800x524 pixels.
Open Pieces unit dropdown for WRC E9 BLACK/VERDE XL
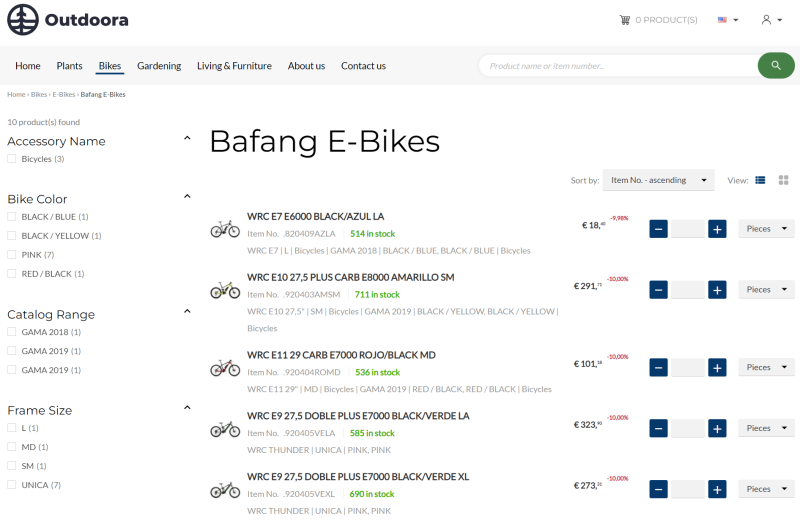[766, 489]
